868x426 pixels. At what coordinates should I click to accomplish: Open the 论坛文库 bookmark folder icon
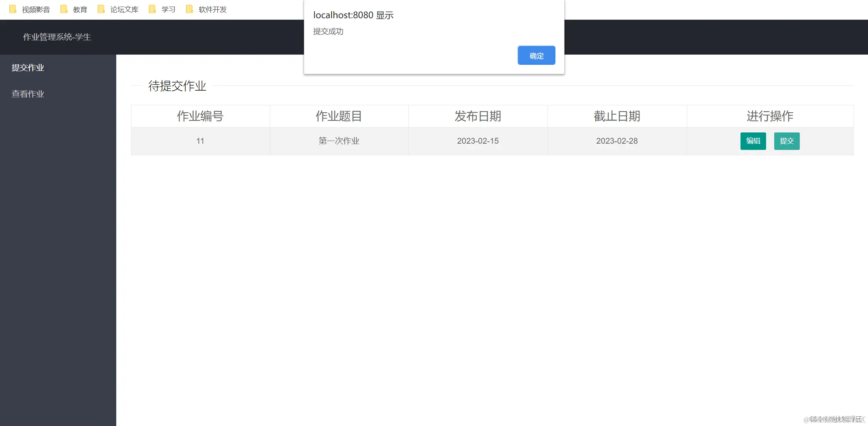[x=101, y=9]
